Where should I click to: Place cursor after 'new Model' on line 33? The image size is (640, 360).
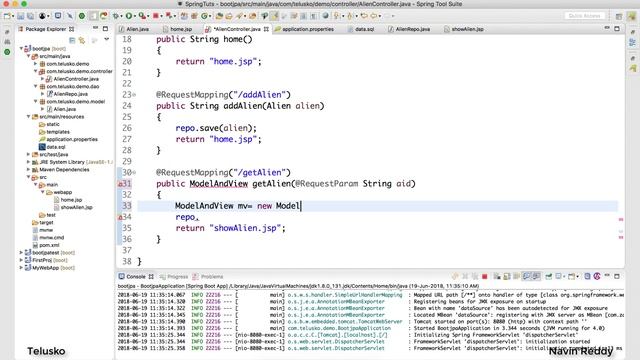[301, 206]
